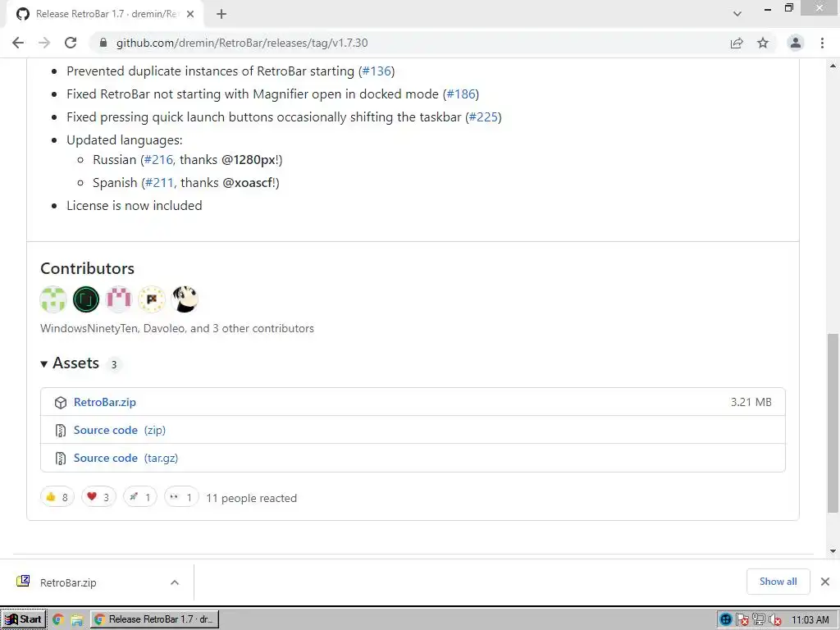840x630 pixels.
Task: Click the lock icon in address bar
Action: (103, 43)
